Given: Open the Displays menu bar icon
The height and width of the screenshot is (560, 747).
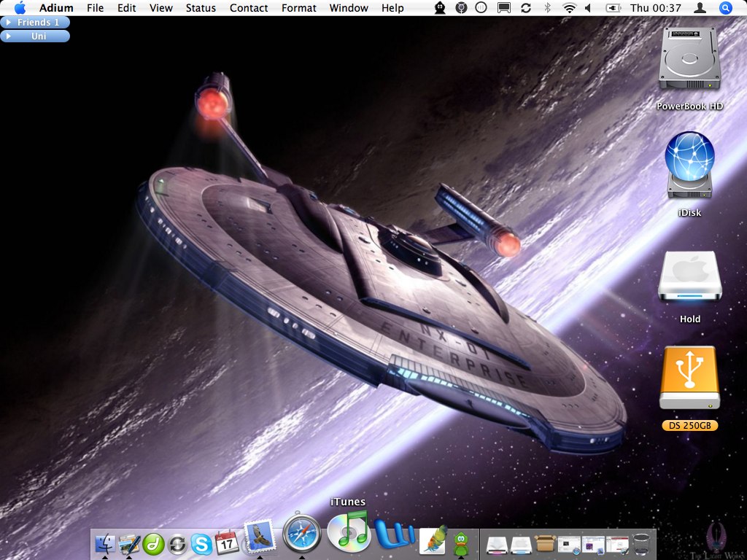Looking at the screenshot, I should (504, 7).
